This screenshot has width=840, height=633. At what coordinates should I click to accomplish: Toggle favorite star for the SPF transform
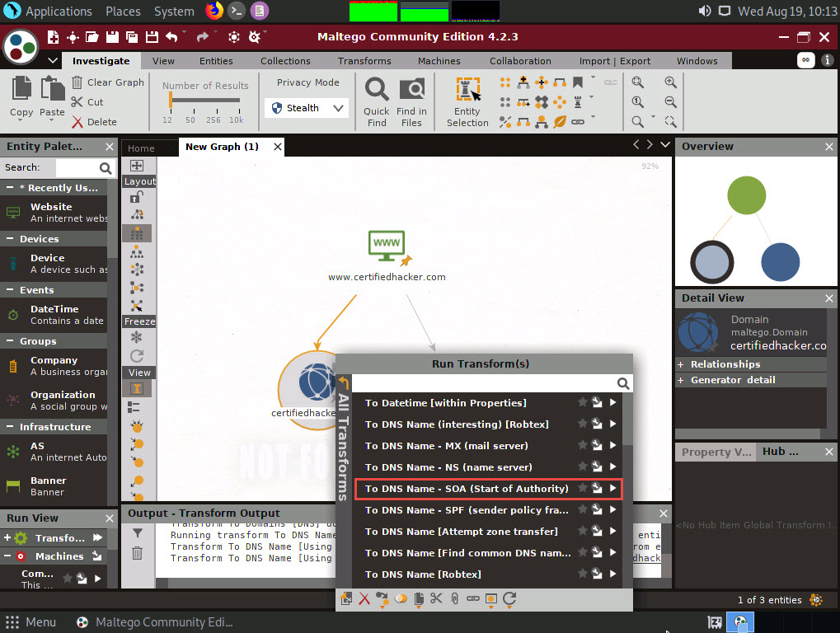[x=583, y=509]
